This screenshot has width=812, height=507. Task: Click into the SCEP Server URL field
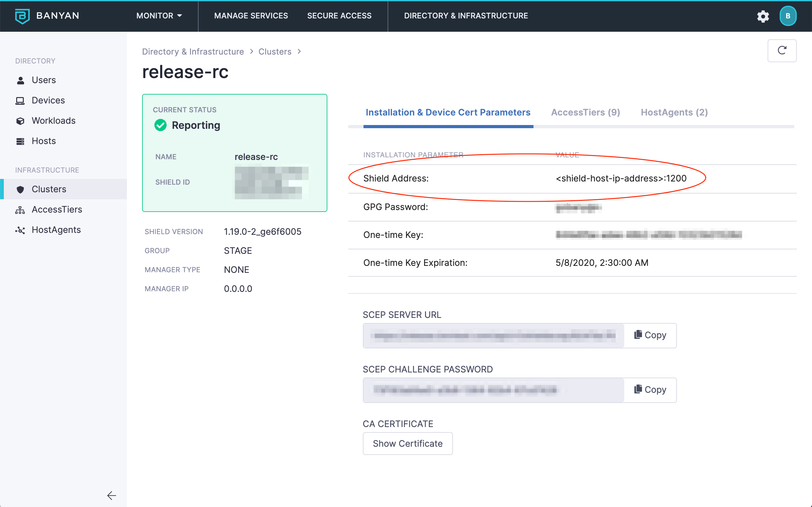point(493,336)
